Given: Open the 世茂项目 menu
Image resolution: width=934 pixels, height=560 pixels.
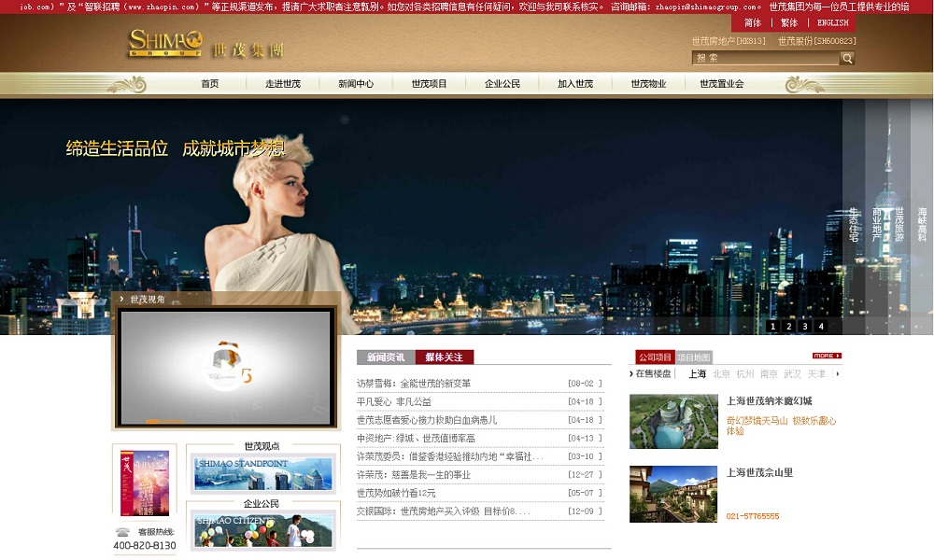Looking at the screenshot, I should click(x=430, y=84).
